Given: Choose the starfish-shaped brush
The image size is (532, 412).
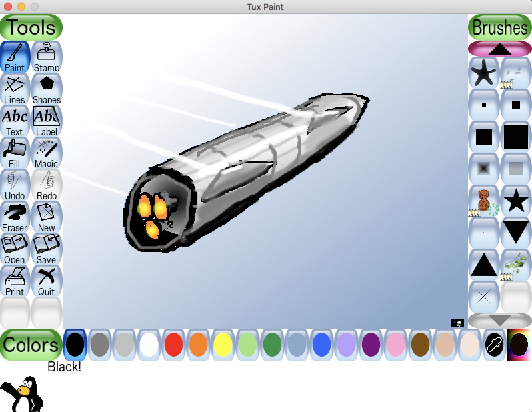Looking at the screenshot, I should [484, 73].
